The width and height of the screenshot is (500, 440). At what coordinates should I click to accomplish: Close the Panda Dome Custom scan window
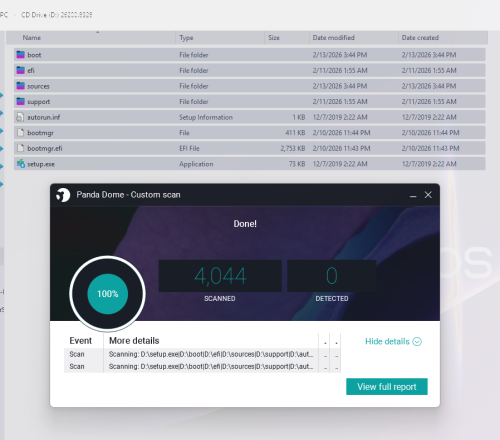click(x=428, y=195)
